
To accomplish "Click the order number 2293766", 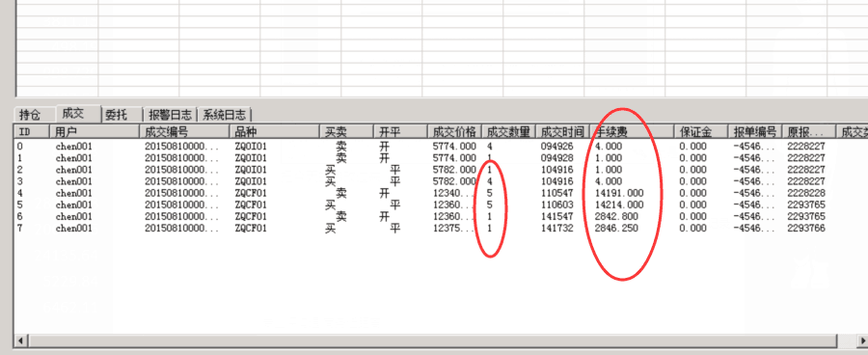I will point(806,229).
